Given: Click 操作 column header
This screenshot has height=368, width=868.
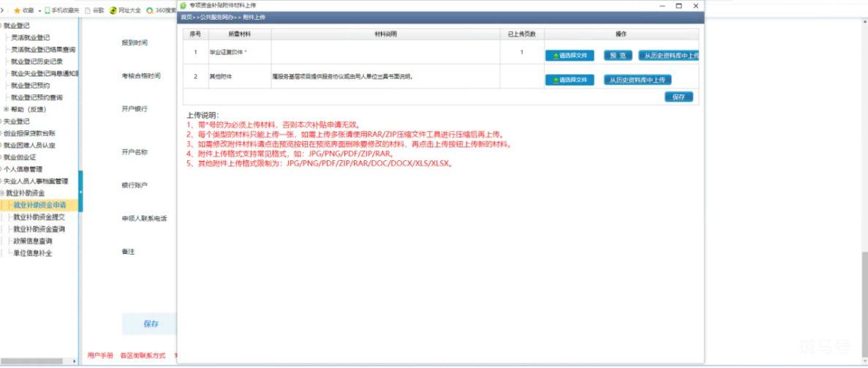Looking at the screenshot, I should tap(621, 34).
